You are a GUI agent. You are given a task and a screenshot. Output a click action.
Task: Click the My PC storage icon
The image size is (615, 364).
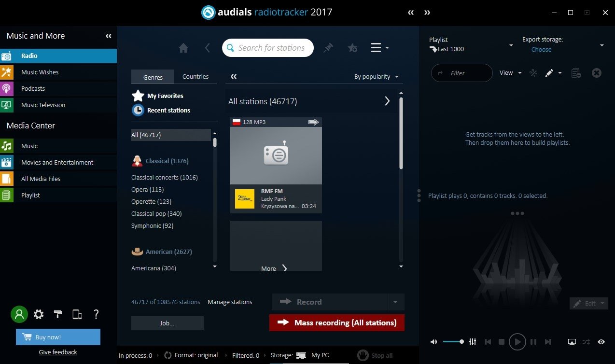point(301,355)
